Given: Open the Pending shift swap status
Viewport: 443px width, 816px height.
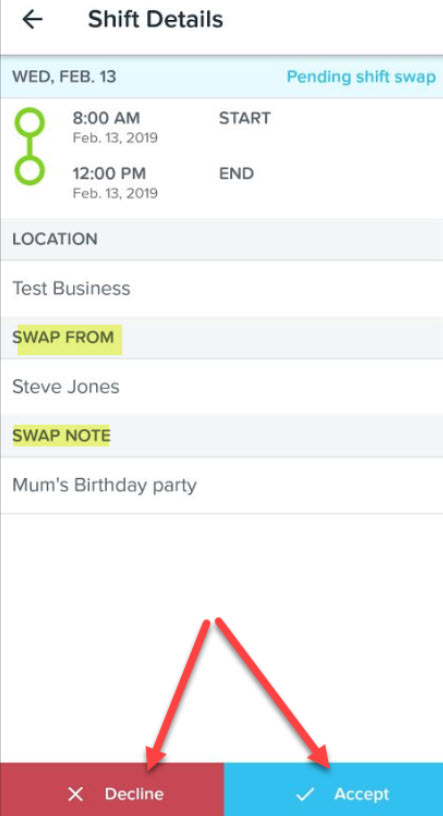Looking at the screenshot, I should click(361, 77).
